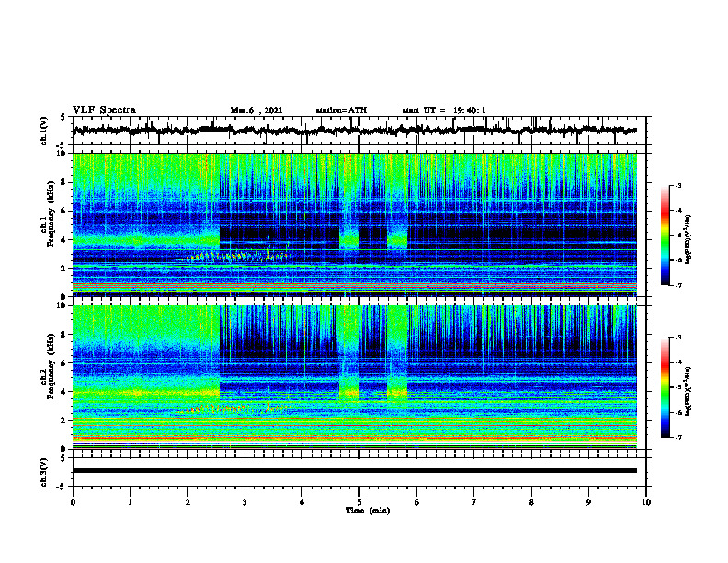
Task: Click time axis tick label "4"
Action: (x=302, y=502)
